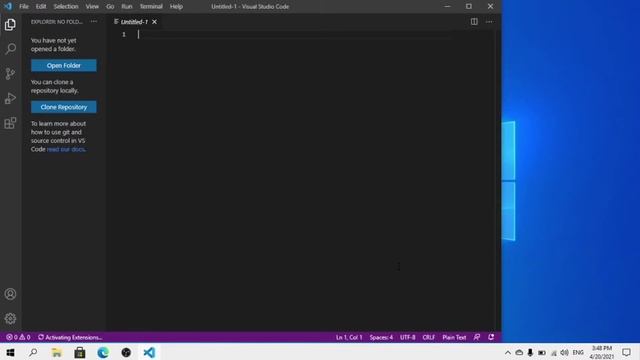Open the Help menu
The height and width of the screenshot is (360, 640).
pos(176,7)
